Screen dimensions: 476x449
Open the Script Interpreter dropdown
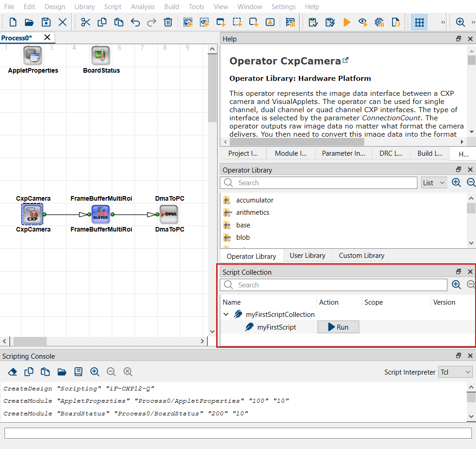pyautogui.click(x=455, y=372)
